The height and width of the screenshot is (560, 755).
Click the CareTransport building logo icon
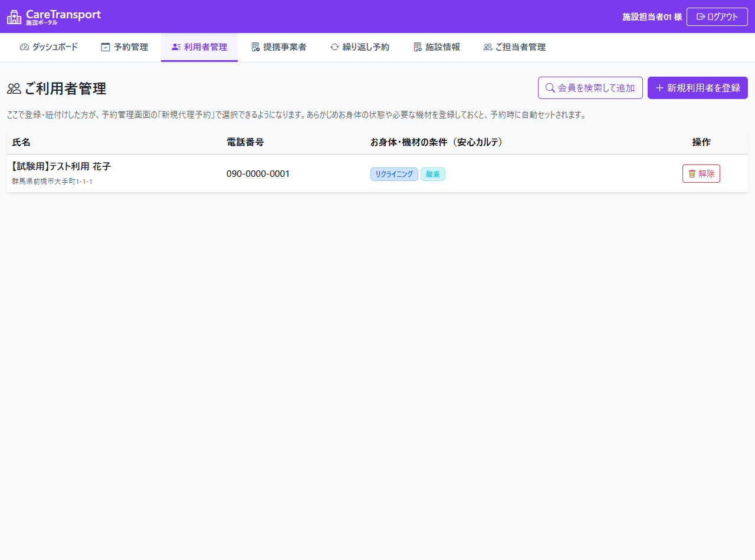14,17
